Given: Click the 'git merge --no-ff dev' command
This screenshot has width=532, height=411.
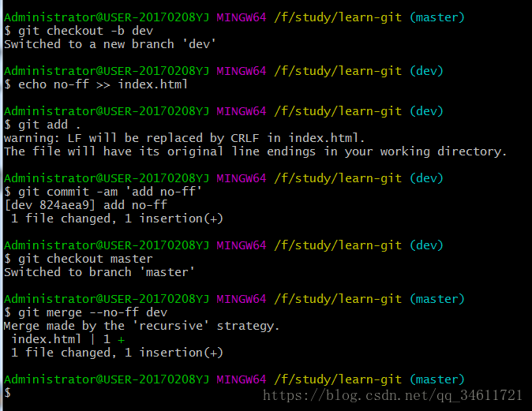Looking at the screenshot, I should (x=85, y=312).
